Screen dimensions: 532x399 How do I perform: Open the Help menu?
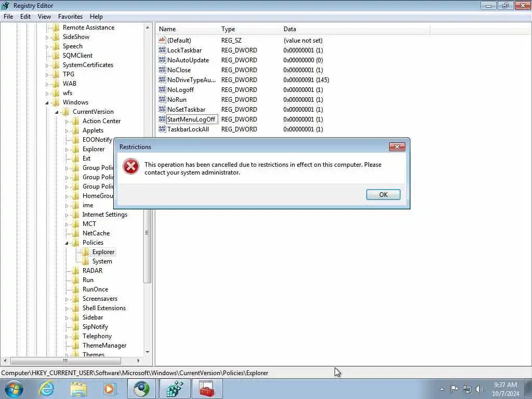(96, 17)
